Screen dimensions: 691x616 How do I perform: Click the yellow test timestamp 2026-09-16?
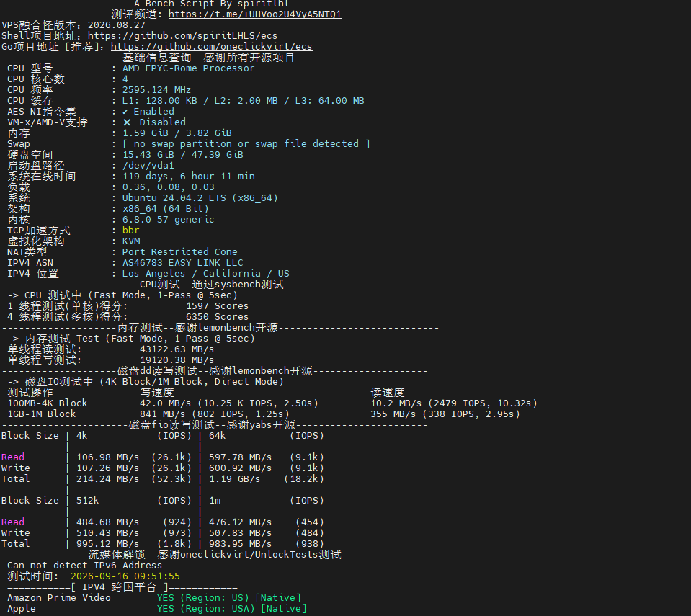(125, 576)
